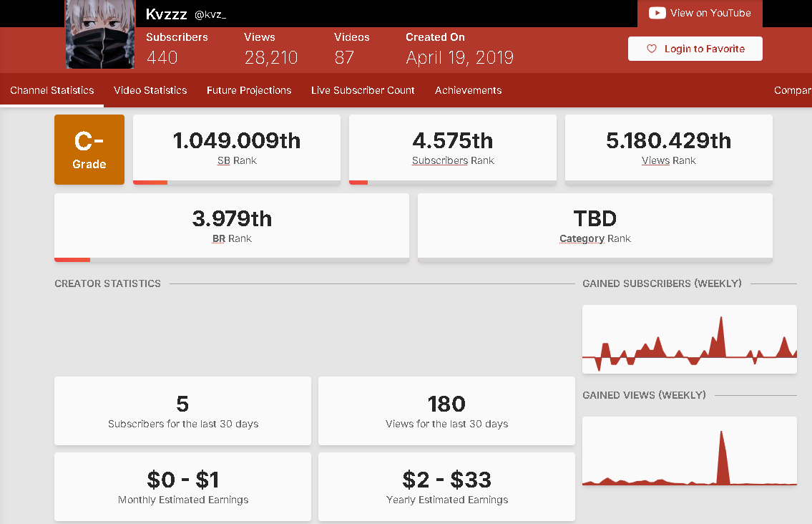Screen dimensions: 812x524
Task: Click the Yearly Estimated Earnings card
Action: [446, 487]
